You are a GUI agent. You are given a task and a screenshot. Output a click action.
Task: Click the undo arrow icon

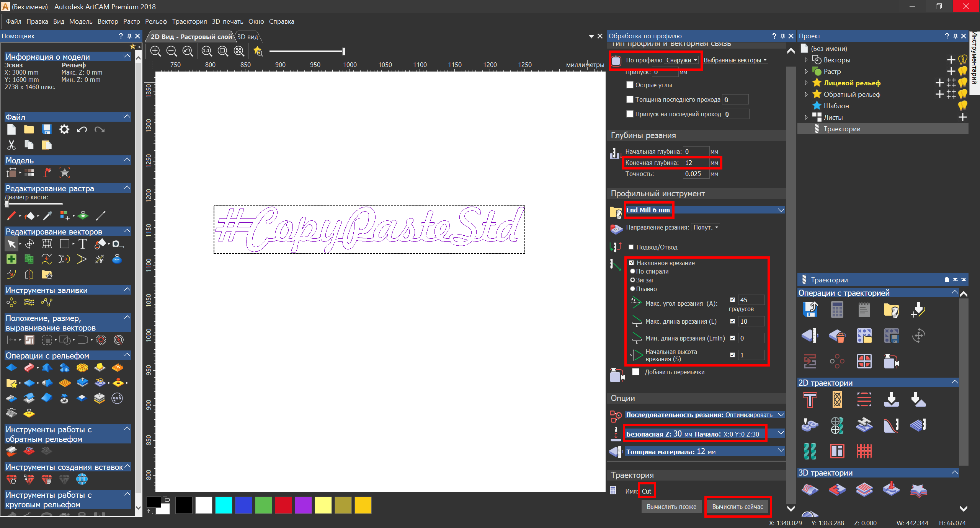(x=82, y=130)
